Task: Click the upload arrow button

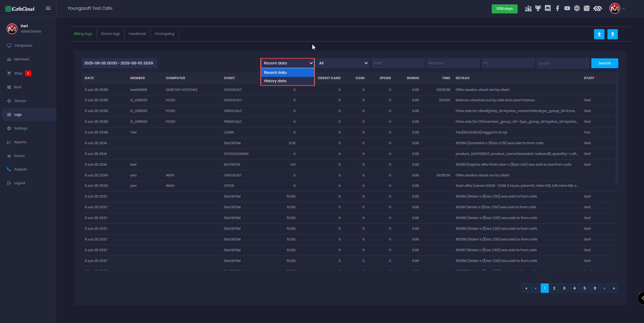Action: (599, 34)
